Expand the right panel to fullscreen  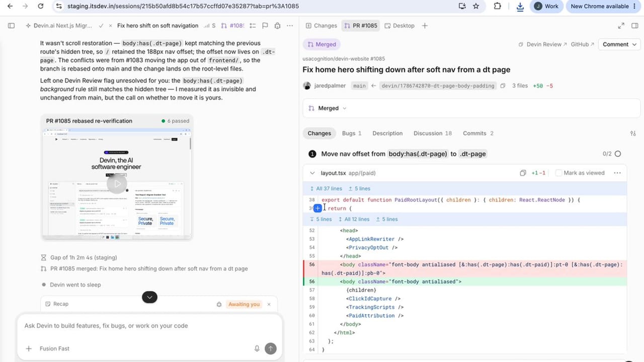coord(621,26)
